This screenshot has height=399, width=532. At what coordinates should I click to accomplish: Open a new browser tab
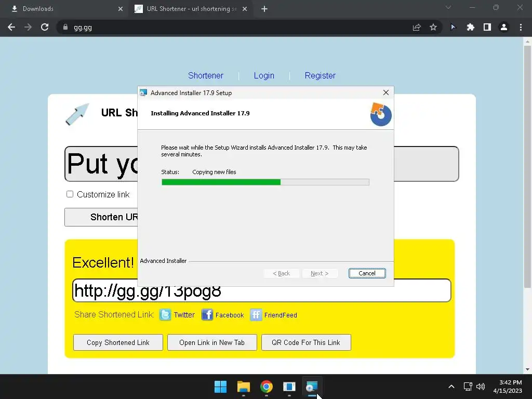(264, 9)
